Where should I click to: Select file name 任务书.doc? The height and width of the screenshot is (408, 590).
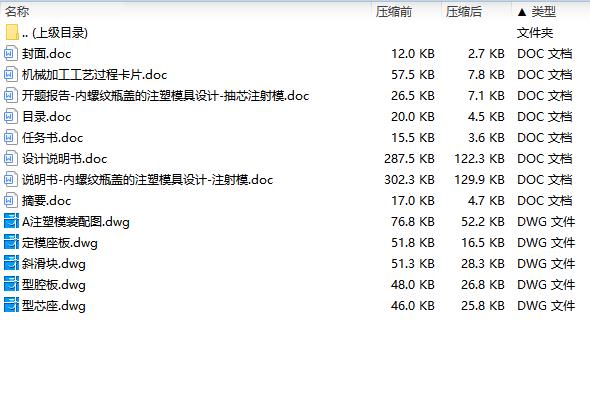52,138
